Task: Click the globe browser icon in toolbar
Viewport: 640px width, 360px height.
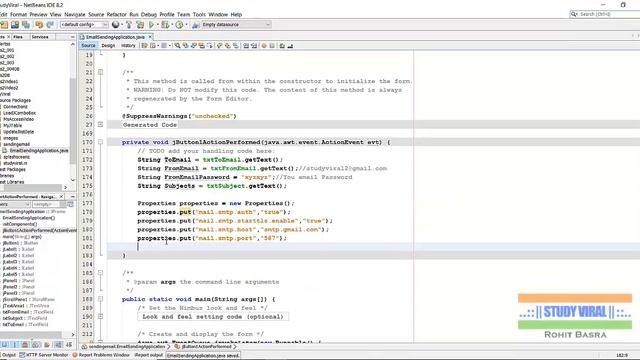Action: 116,25
